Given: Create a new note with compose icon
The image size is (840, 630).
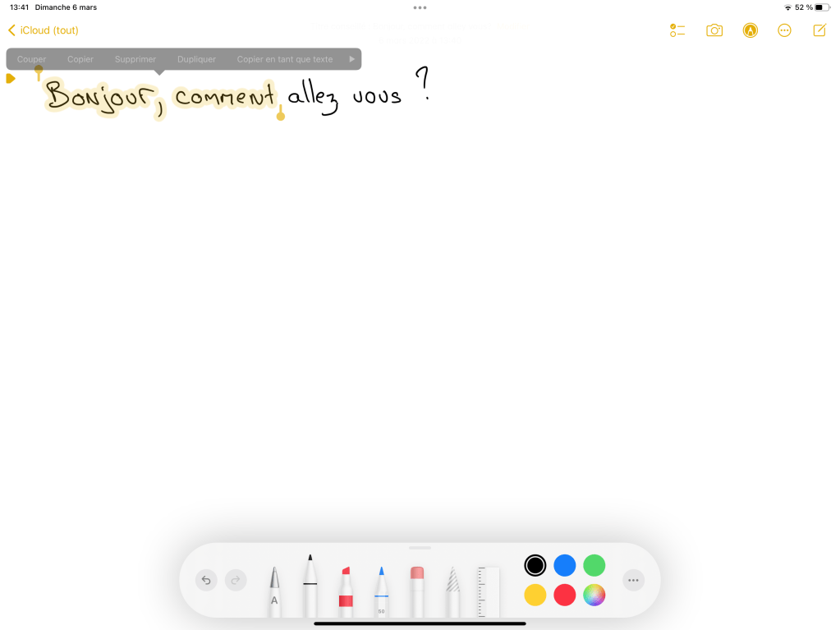Looking at the screenshot, I should click(819, 30).
